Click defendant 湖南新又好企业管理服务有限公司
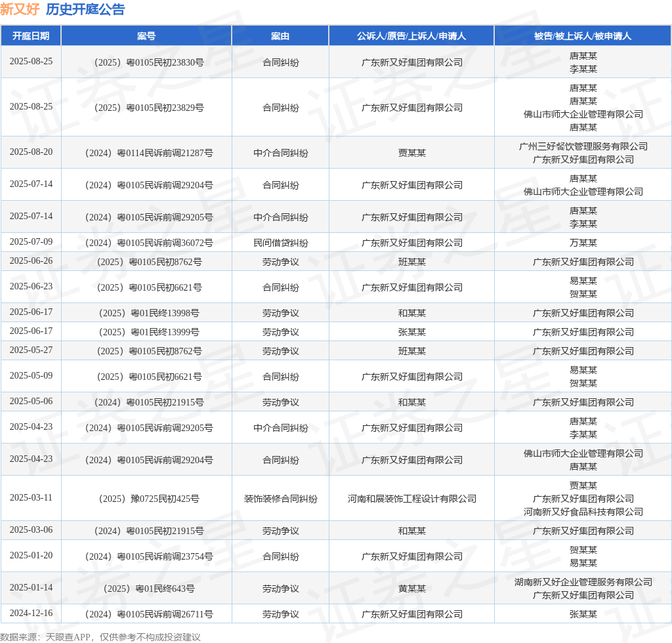Viewport: 672px width, 643px height. (583, 582)
